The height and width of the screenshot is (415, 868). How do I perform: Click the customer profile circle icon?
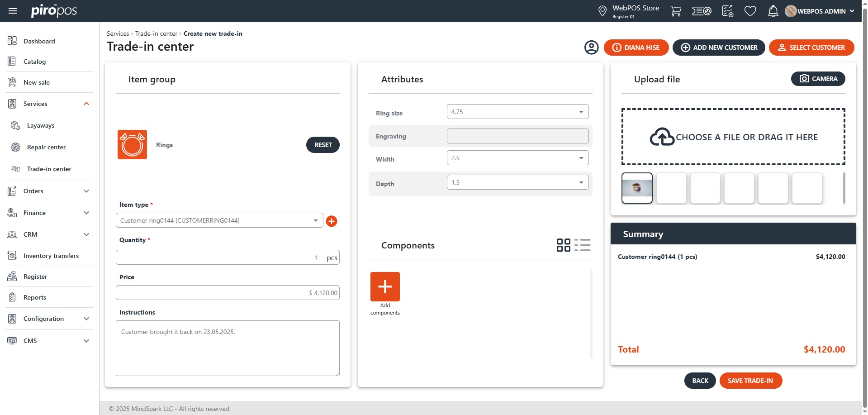[x=591, y=48]
